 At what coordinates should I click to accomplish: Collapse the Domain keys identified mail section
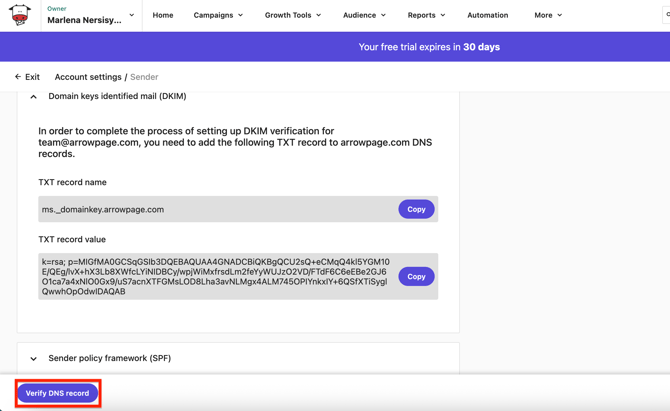[x=34, y=97]
